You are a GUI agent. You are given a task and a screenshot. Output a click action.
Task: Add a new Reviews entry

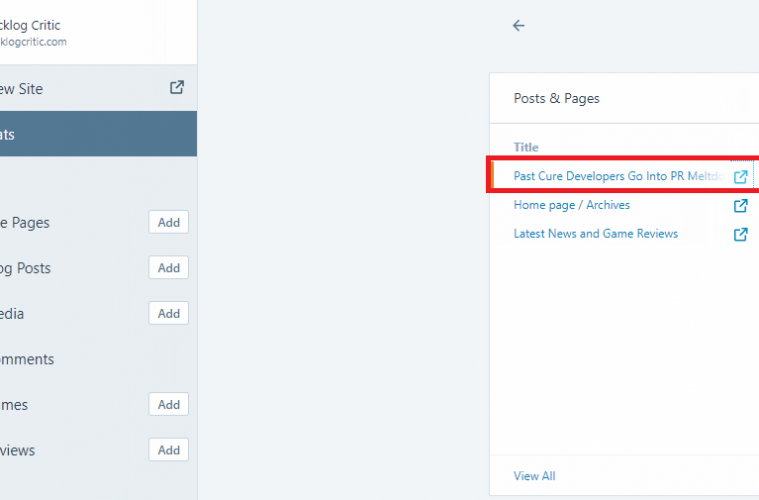click(x=168, y=450)
